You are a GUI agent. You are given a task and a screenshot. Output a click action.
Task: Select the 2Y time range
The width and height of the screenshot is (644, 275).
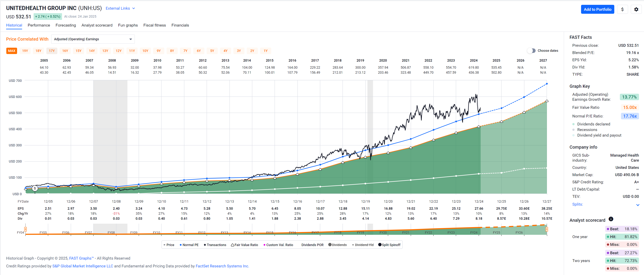coord(252,51)
